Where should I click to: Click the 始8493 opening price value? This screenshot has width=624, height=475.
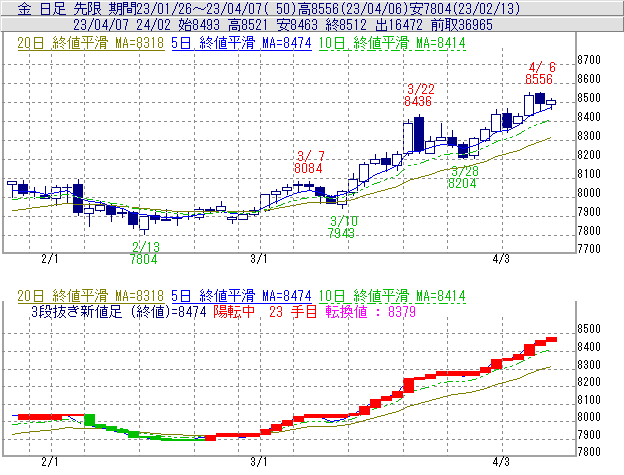(x=199, y=25)
